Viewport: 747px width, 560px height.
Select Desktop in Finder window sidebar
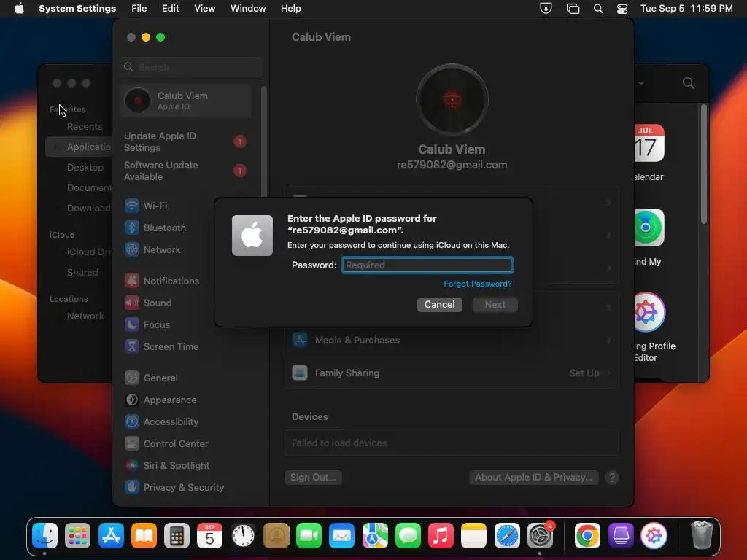pos(85,167)
